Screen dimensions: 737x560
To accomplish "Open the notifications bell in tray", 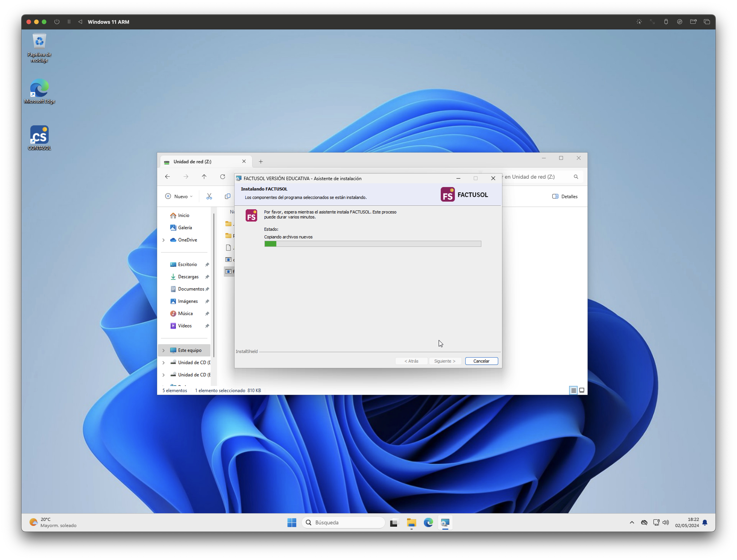I will click(x=705, y=522).
